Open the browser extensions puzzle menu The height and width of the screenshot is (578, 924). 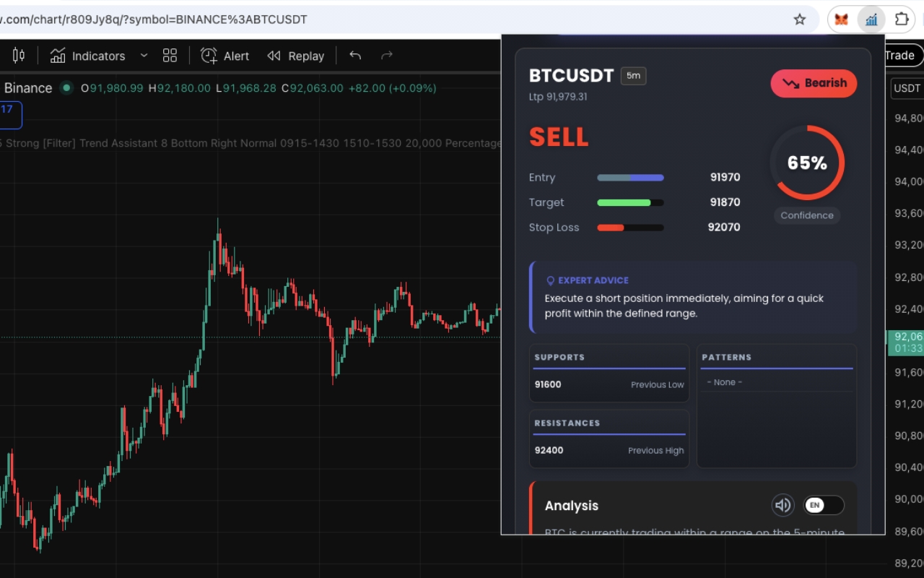coord(902,20)
